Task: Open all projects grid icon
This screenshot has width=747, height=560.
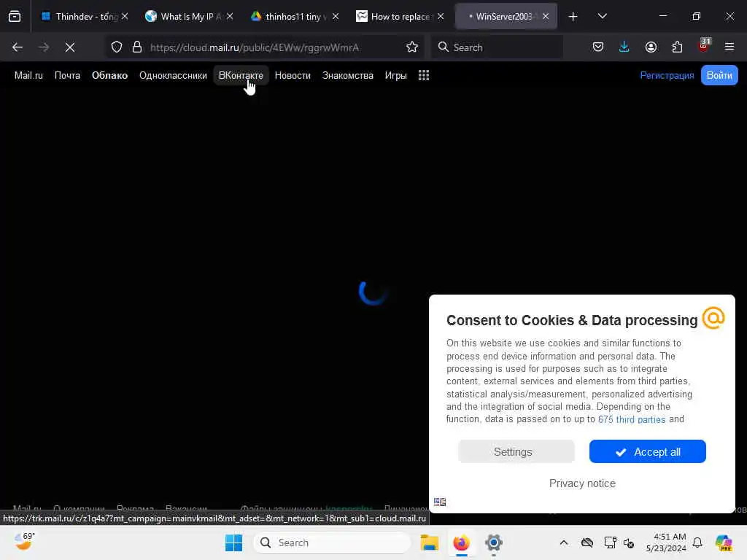Action: pos(424,75)
